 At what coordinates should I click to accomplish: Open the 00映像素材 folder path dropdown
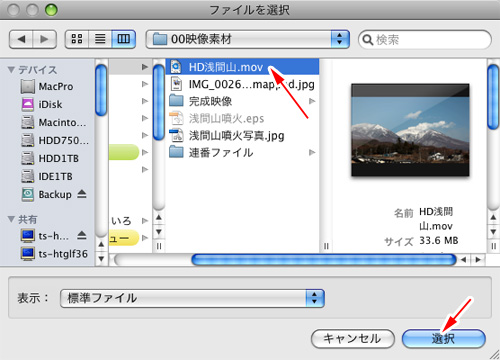pos(248,39)
